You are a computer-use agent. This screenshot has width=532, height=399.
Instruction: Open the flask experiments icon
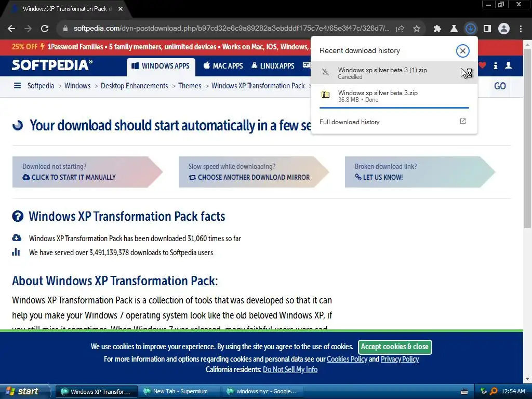(454, 29)
